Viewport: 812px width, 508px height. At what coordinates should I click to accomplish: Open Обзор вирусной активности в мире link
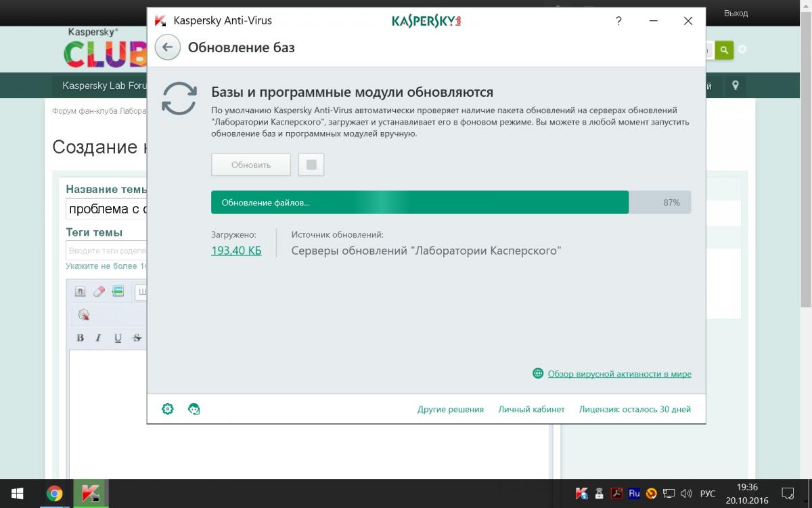pos(619,374)
